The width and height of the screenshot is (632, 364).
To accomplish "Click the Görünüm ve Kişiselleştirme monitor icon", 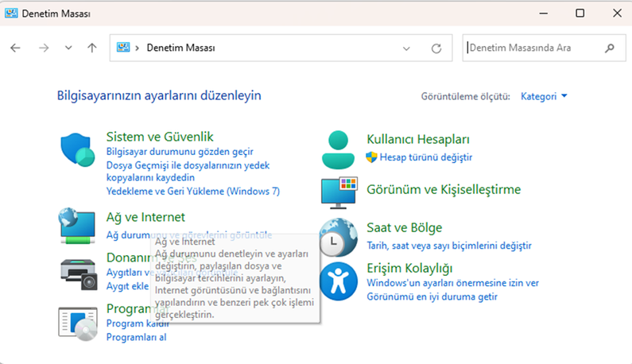I will 338,192.
